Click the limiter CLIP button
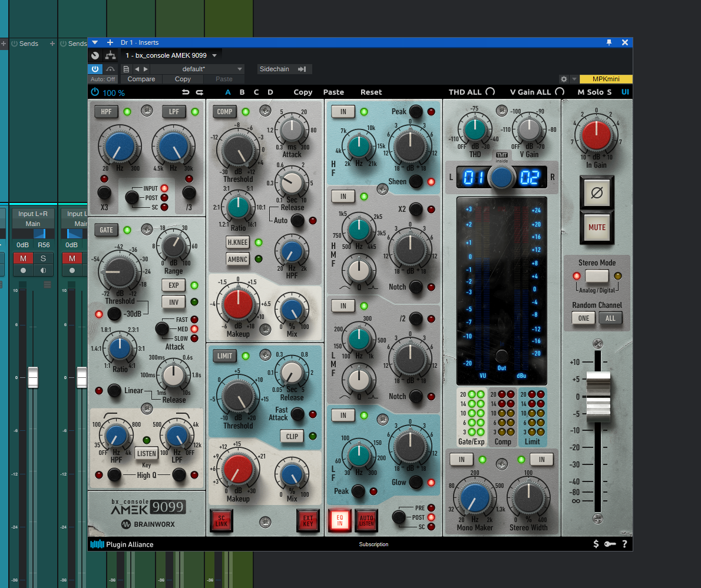The width and height of the screenshot is (701, 588). tap(292, 437)
